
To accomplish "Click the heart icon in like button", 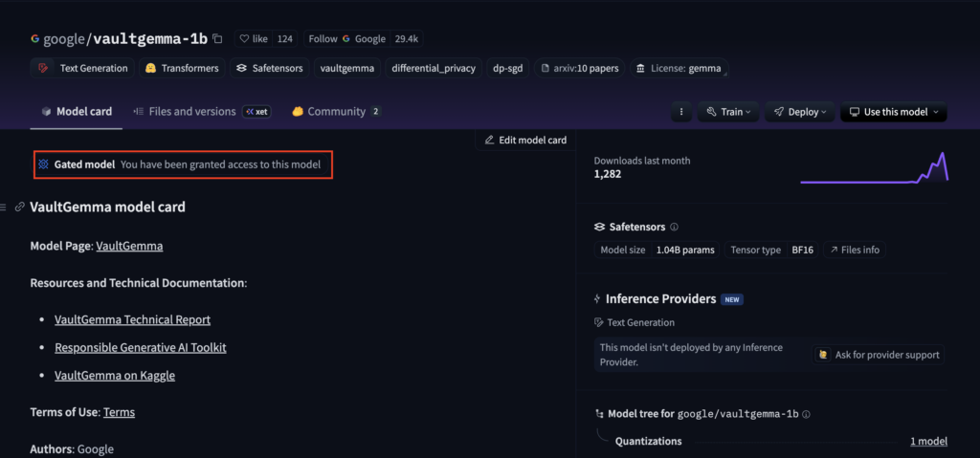I will 245,39.
